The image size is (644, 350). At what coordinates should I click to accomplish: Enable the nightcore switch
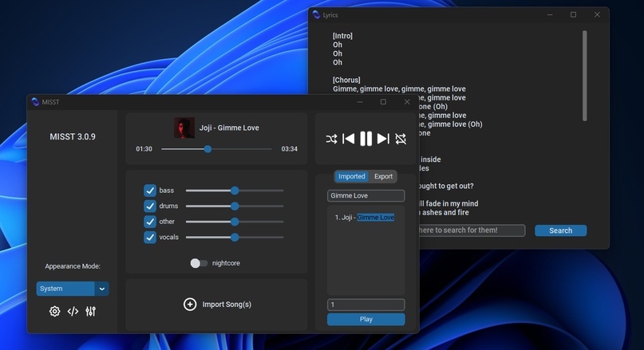199,263
